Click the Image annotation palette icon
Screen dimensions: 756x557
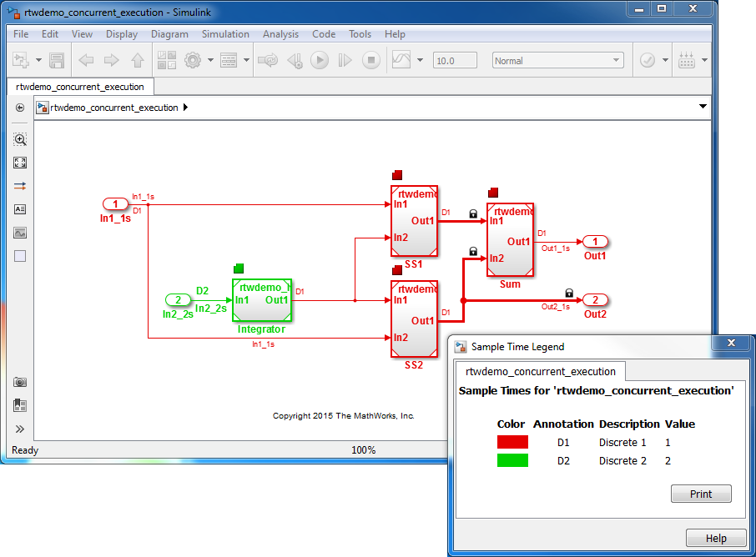point(20,233)
